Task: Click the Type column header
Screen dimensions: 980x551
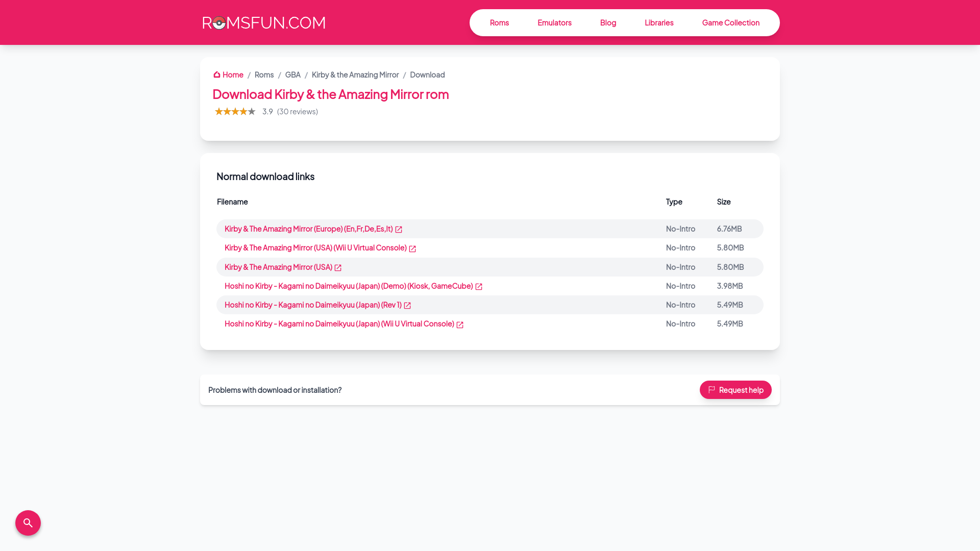Action: [674, 202]
